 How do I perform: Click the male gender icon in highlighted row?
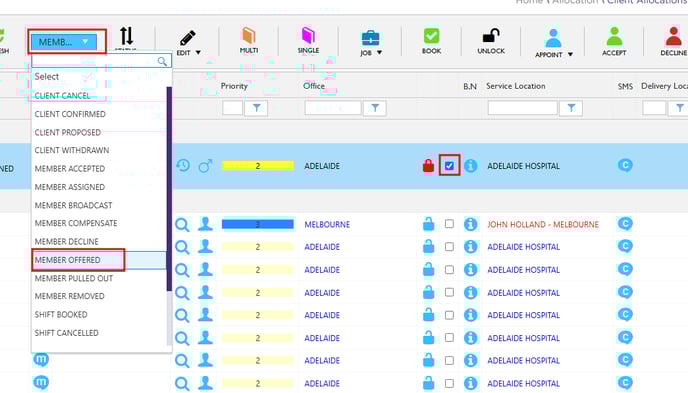point(205,166)
